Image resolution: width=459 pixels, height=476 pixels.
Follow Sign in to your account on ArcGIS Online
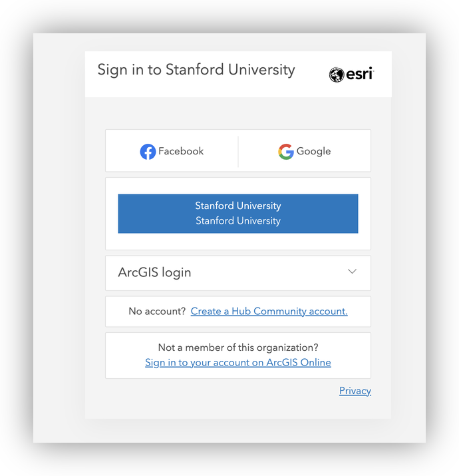coord(238,362)
